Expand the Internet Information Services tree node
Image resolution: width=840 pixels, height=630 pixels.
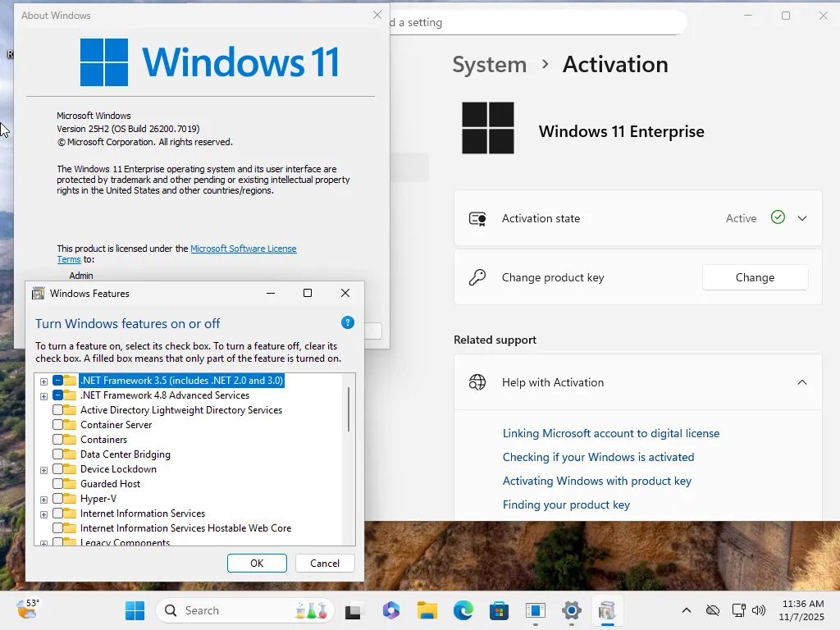point(43,513)
